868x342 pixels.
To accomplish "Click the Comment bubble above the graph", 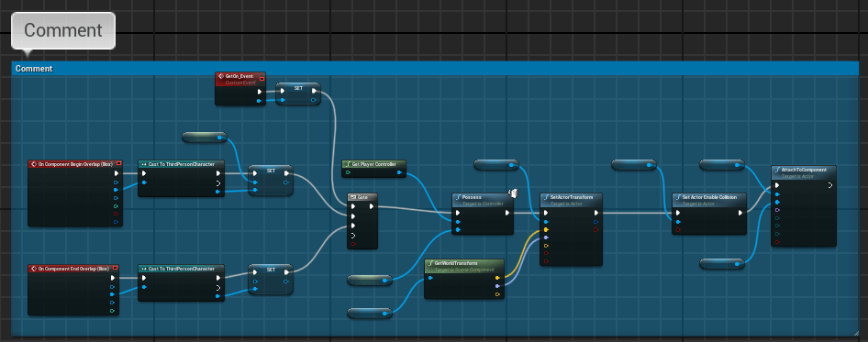I will [x=63, y=30].
